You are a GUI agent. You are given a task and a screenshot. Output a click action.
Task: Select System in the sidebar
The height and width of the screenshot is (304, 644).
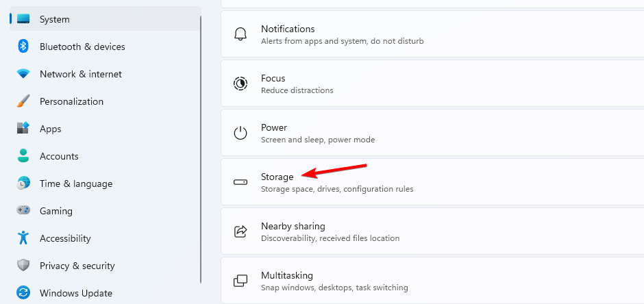[105, 19]
